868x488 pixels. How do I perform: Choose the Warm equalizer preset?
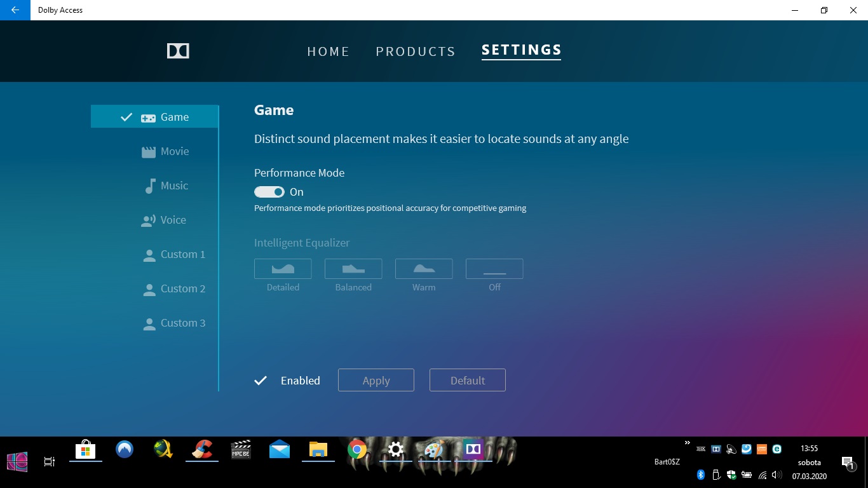(424, 269)
